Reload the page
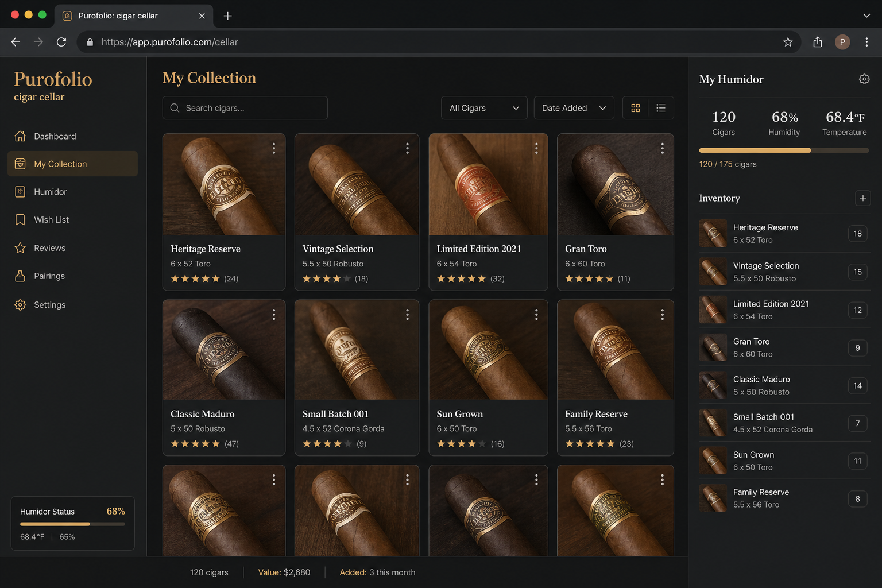Image resolution: width=882 pixels, height=588 pixels. [61, 42]
